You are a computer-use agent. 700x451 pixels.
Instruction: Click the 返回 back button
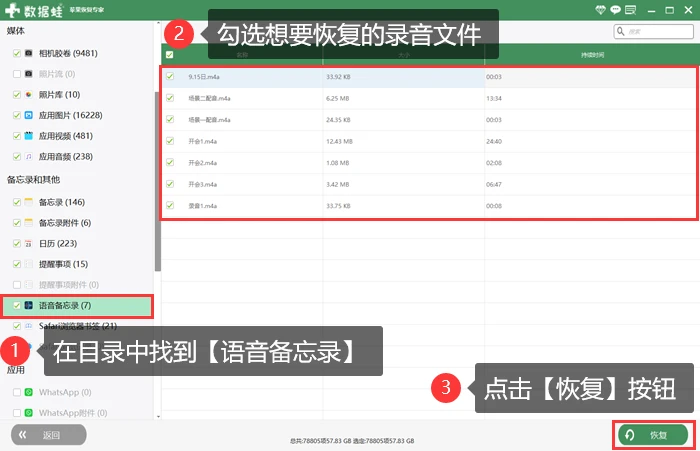coord(49,435)
